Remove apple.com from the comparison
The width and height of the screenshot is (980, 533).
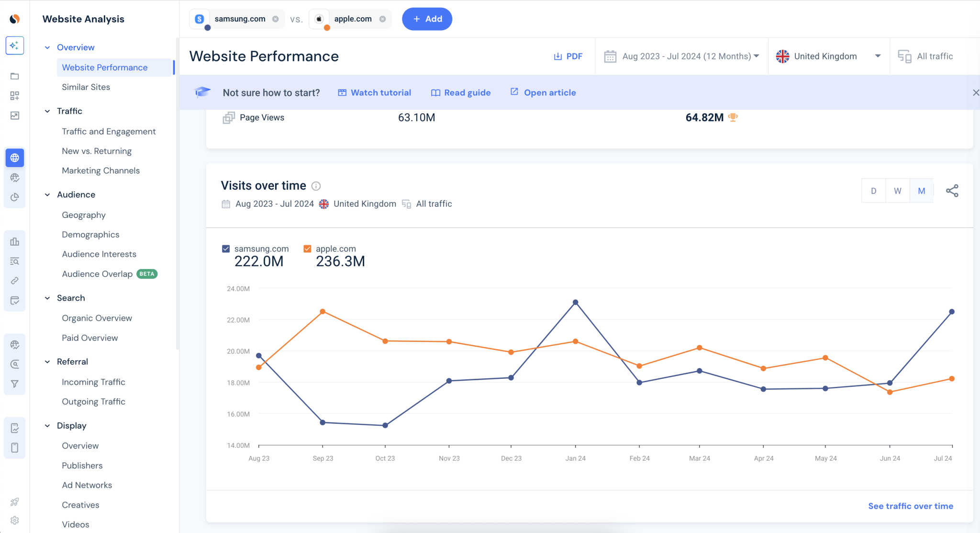coord(382,19)
